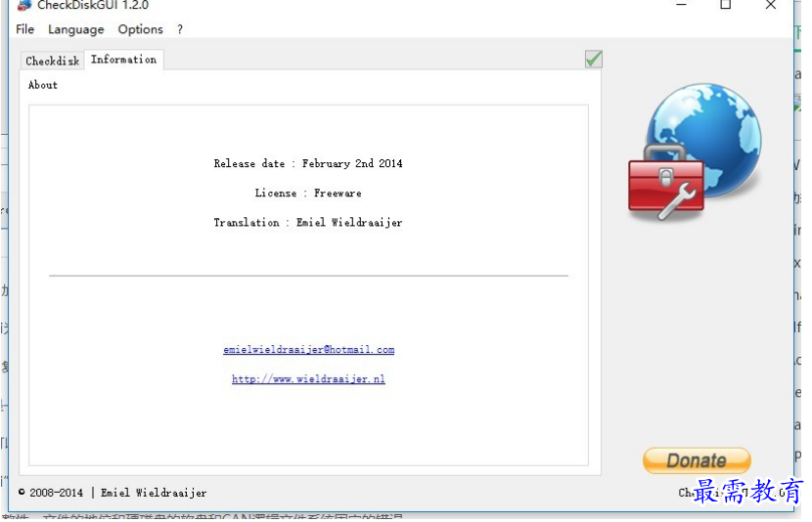Open the Options menu
The height and width of the screenshot is (522, 812).
pyautogui.click(x=140, y=29)
